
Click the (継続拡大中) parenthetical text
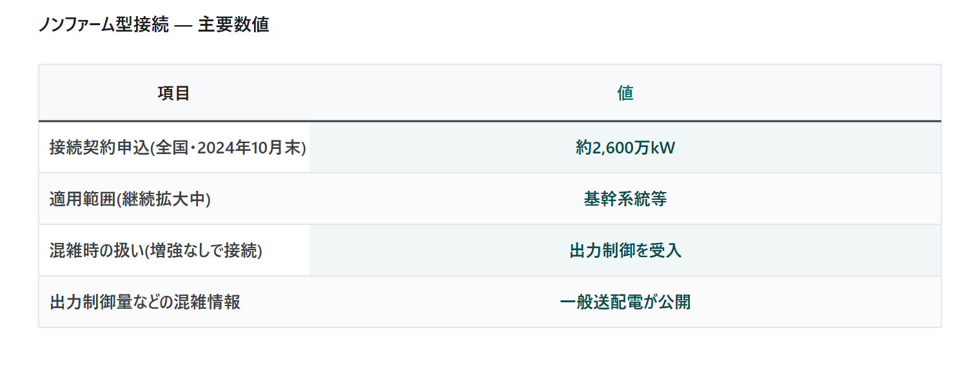click(x=162, y=199)
